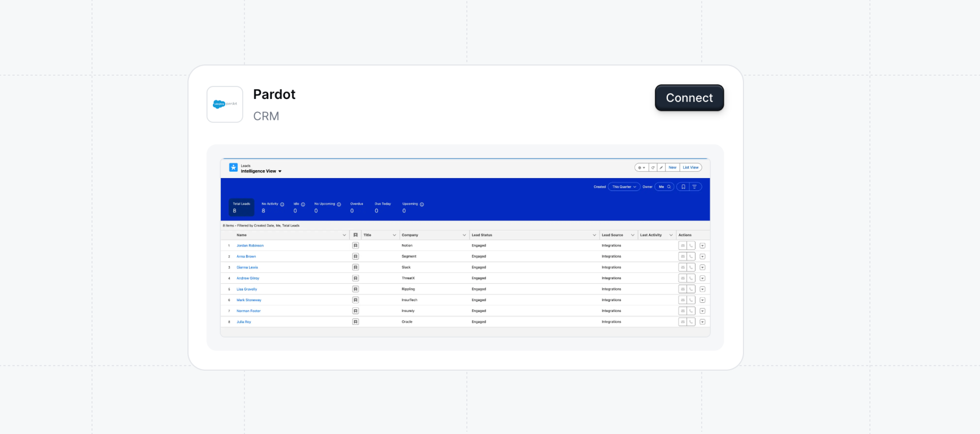Select the Total Leads metric

(x=241, y=207)
